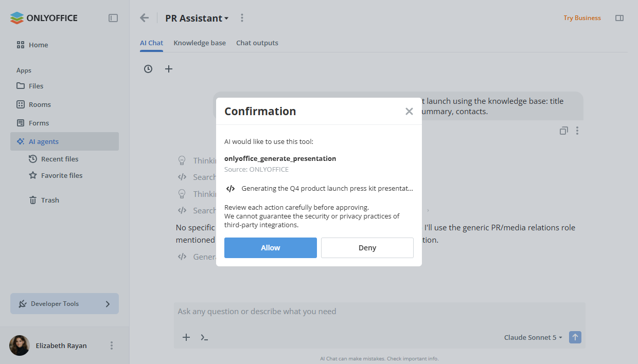
Task: Open Claude Sonnet 5 model selector
Action: coord(534,337)
